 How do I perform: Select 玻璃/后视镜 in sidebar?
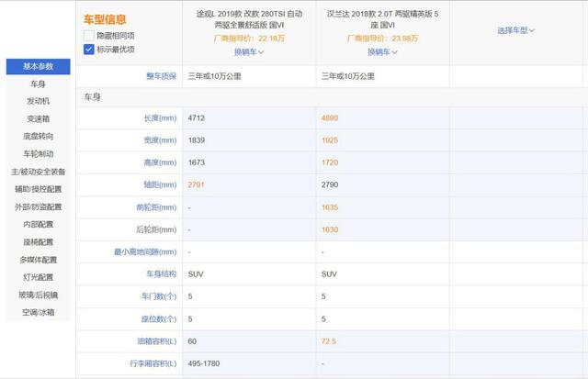pos(39,295)
